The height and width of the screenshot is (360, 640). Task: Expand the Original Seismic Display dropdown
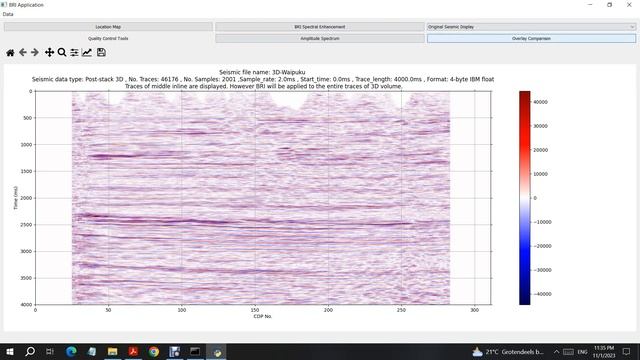(x=531, y=27)
